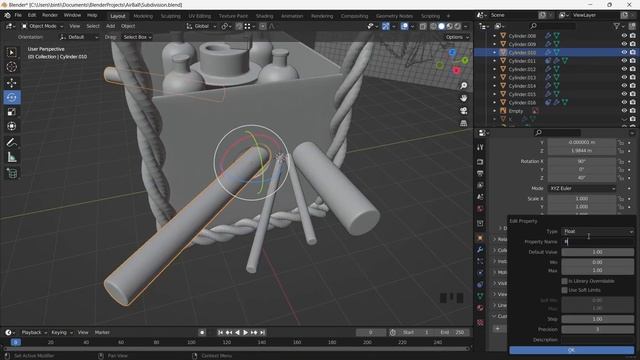Switch perspective/orthographic grid icon
Image resolution: width=640 pixels, height=360 pixels.
(x=464, y=123)
